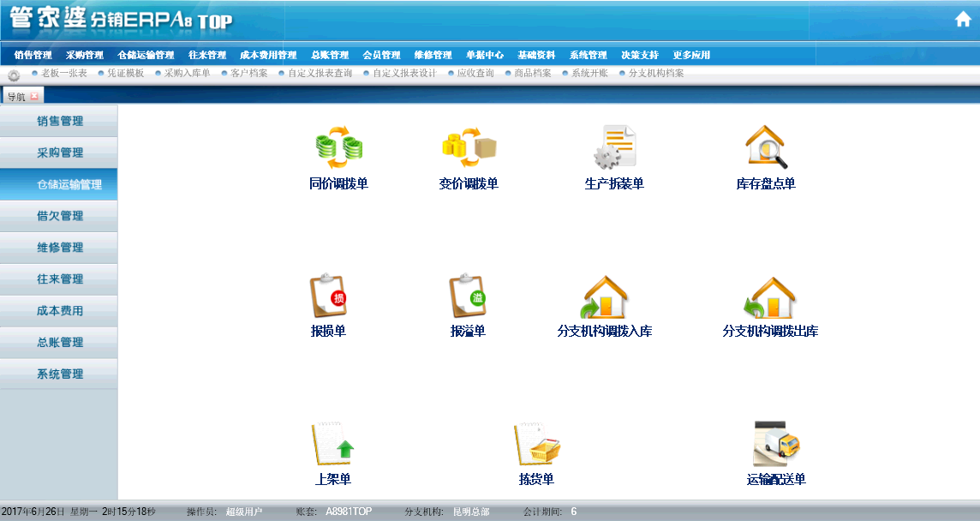The image size is (980, 521).
Task: Open the 系统管理 top menu
Action: (589, 55)
